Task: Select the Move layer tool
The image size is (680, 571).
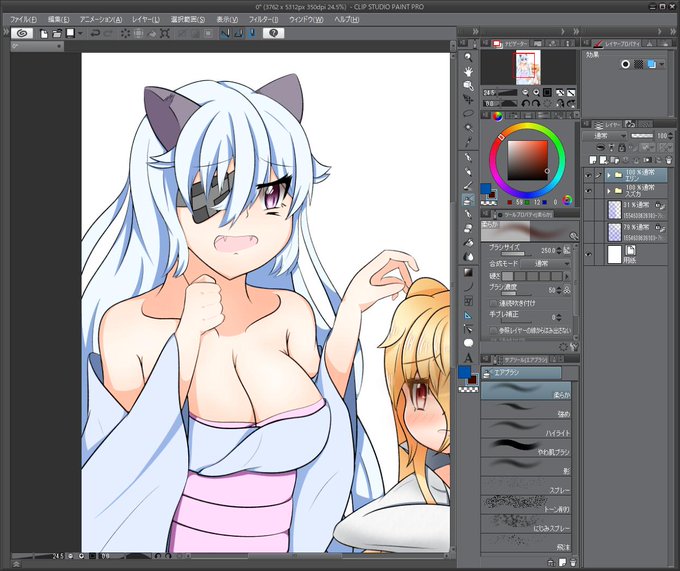Action: (x=468, y=99)
